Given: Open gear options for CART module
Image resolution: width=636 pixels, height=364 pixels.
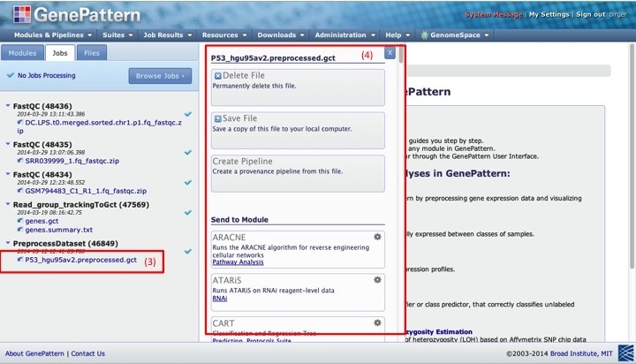Looking at the screenshot, I should (x=377, y=322).
